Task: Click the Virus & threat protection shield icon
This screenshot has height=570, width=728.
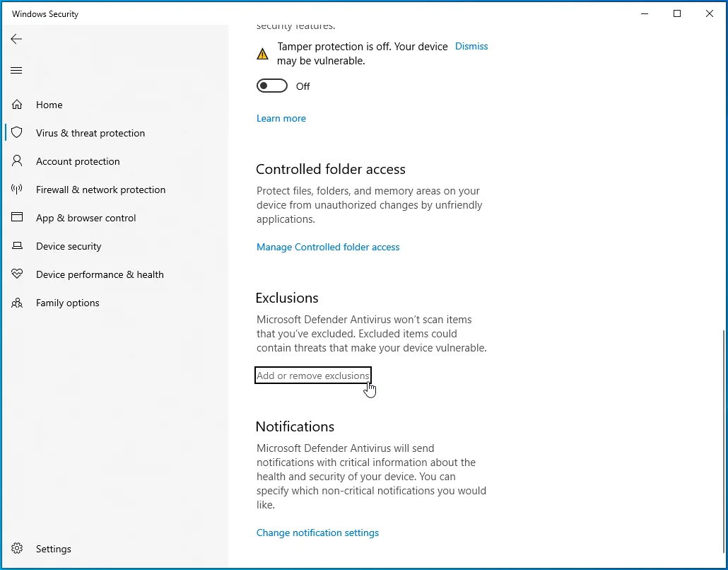Action: point(17,133)
